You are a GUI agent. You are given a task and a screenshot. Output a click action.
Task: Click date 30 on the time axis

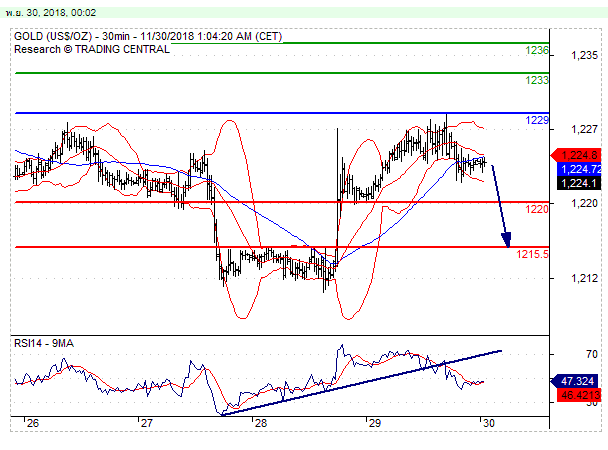click(x=486, y=423)
